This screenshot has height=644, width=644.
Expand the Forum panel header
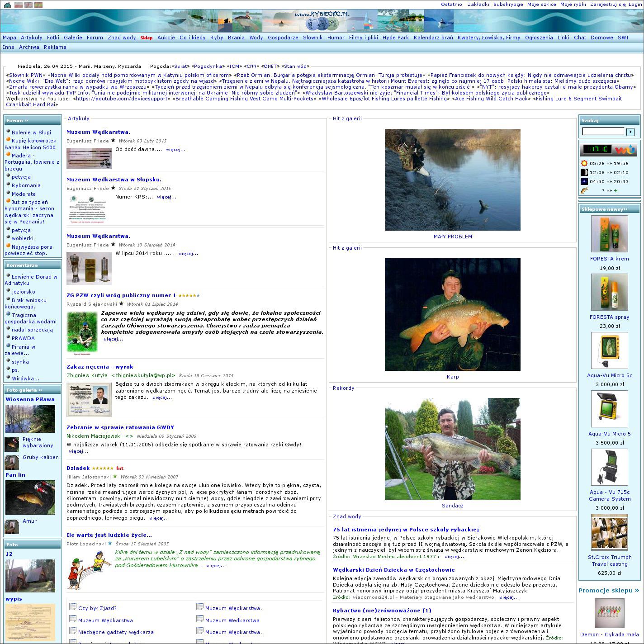click(32, 121)
